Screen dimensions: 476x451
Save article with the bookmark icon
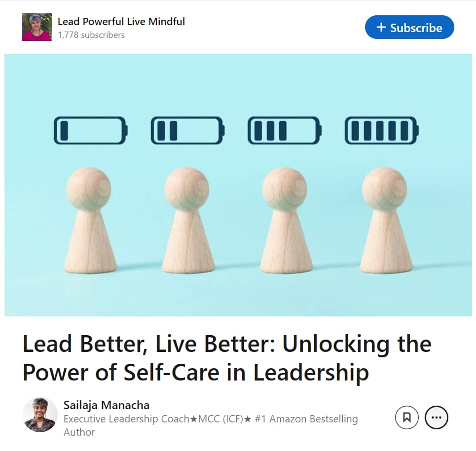(406, 417)
